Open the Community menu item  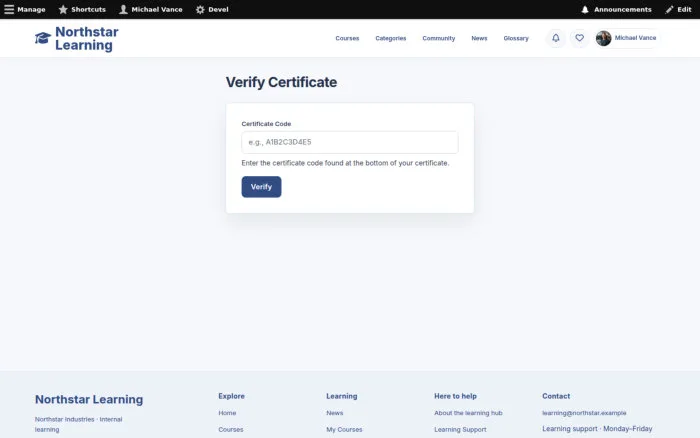[439, 38]
